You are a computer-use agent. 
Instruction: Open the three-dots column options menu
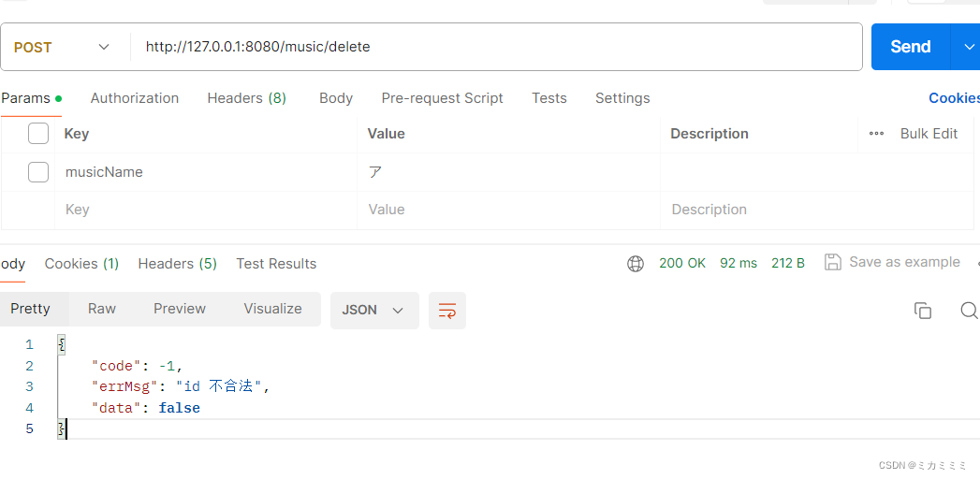tap(876, 134)
